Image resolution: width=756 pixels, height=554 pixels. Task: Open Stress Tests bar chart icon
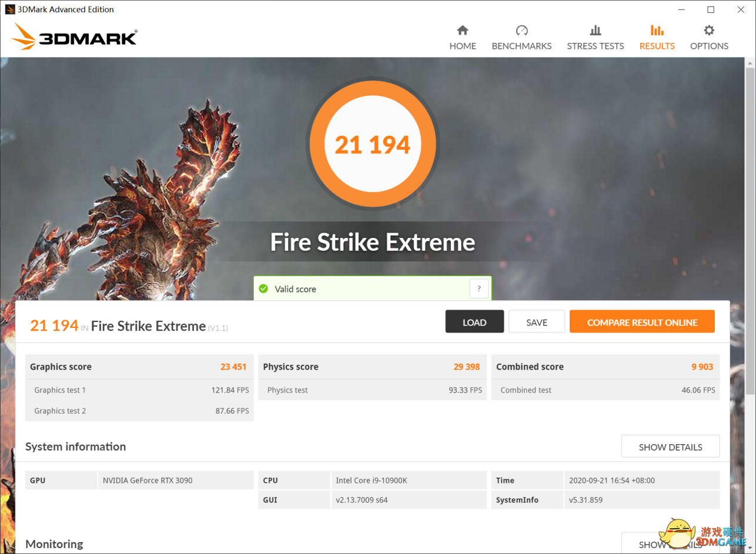[x=596, y=30]
